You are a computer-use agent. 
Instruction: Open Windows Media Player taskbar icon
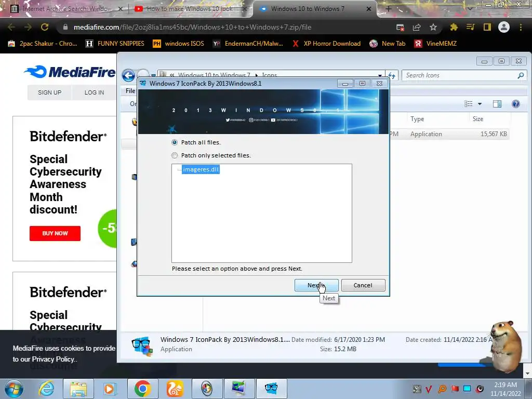pos(110,389)
